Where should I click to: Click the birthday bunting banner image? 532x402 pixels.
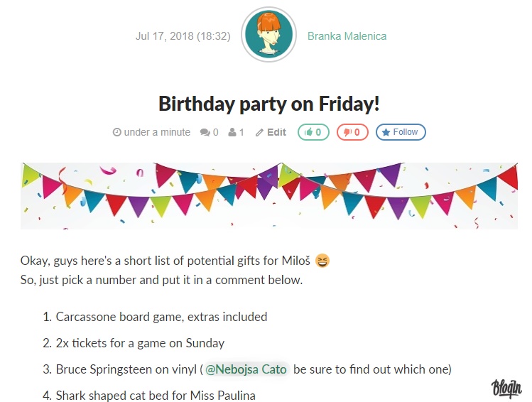point(268,195)
